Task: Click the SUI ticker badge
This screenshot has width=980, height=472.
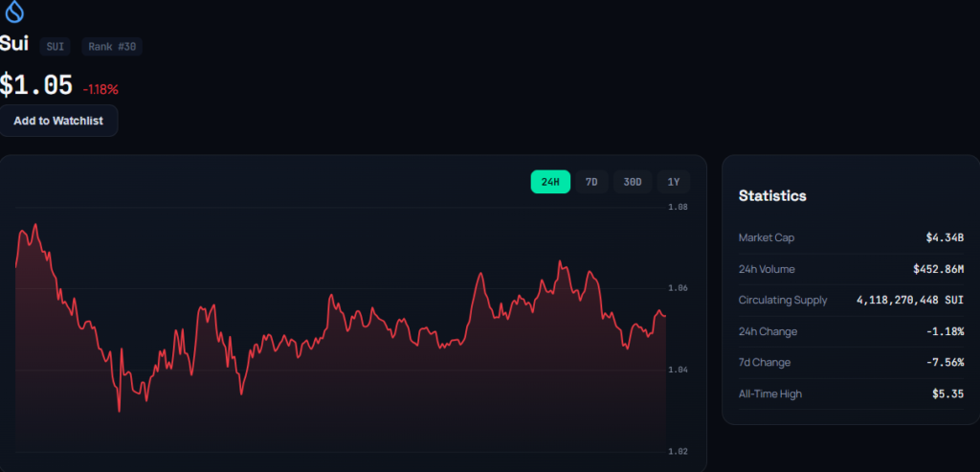Action: (56, 46)
